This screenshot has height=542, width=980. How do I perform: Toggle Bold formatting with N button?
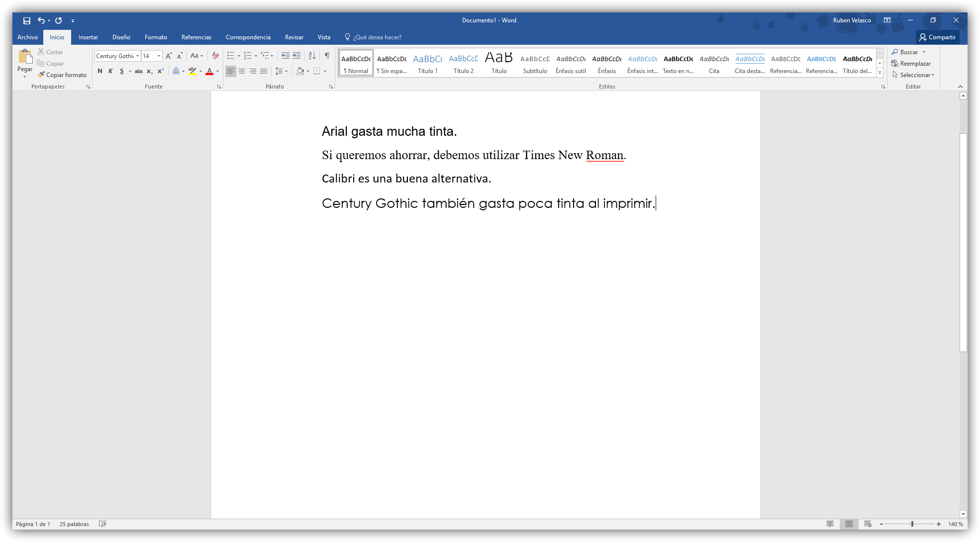tap(100, 71)
